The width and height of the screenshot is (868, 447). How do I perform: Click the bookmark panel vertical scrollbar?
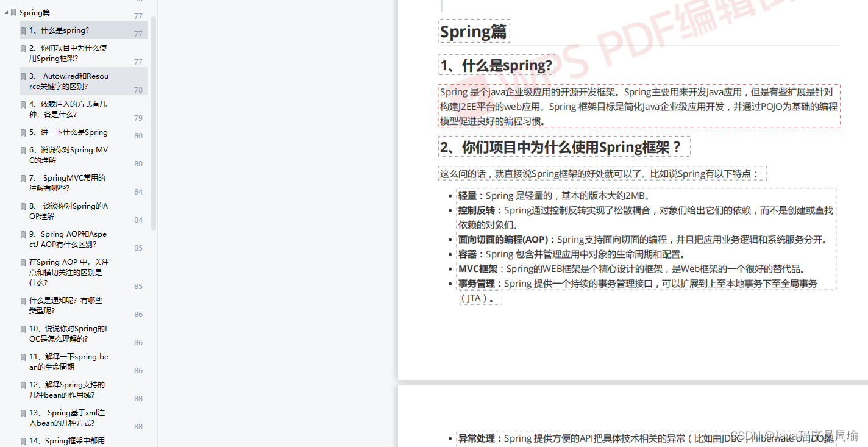(x=154, y=122)
